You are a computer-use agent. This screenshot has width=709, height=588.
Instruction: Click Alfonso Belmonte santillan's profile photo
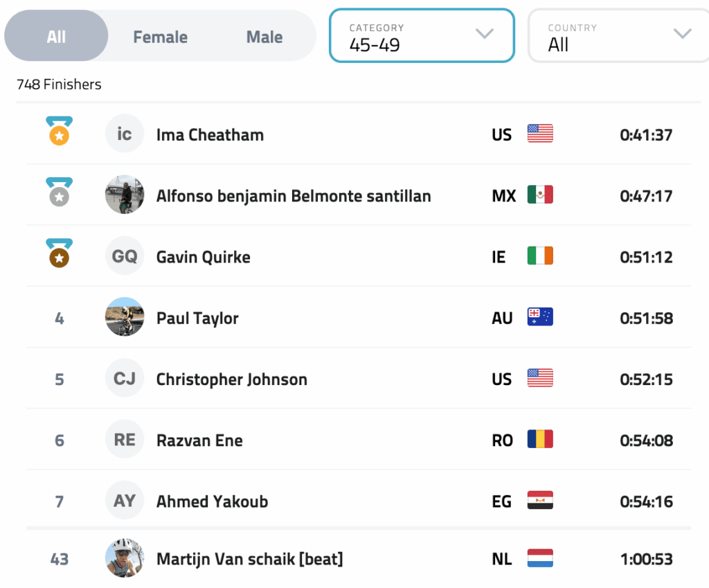[x=125, y=195]
